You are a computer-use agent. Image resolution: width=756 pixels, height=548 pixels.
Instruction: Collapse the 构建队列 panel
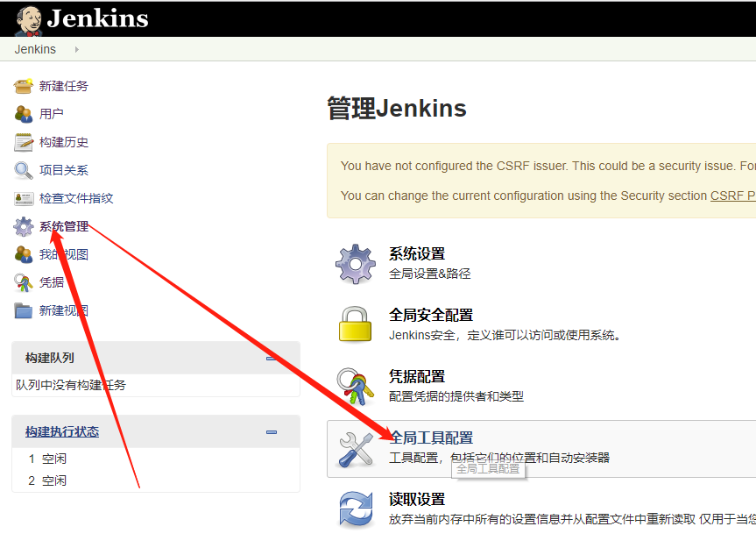pos(272,359)
